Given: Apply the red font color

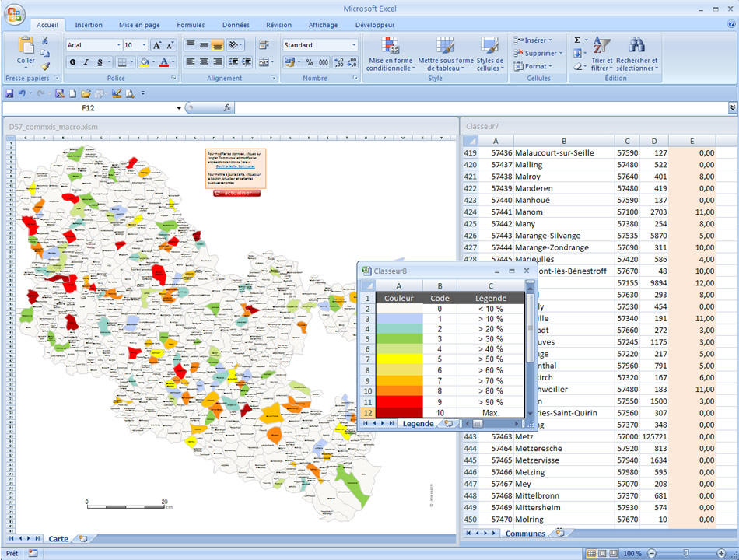Looking at the screenshot, I should [x=164, y=62].
